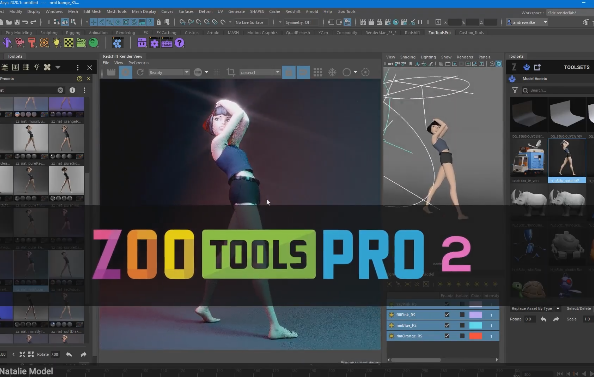Image resolution: width=594 pixels, height=377 pixels.
Task: Switch to the Rigging shelf tab
Action: click(72, 33)
